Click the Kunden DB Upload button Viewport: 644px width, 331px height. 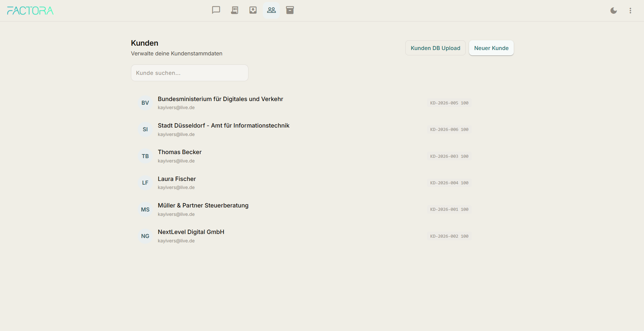pos(435,48)
